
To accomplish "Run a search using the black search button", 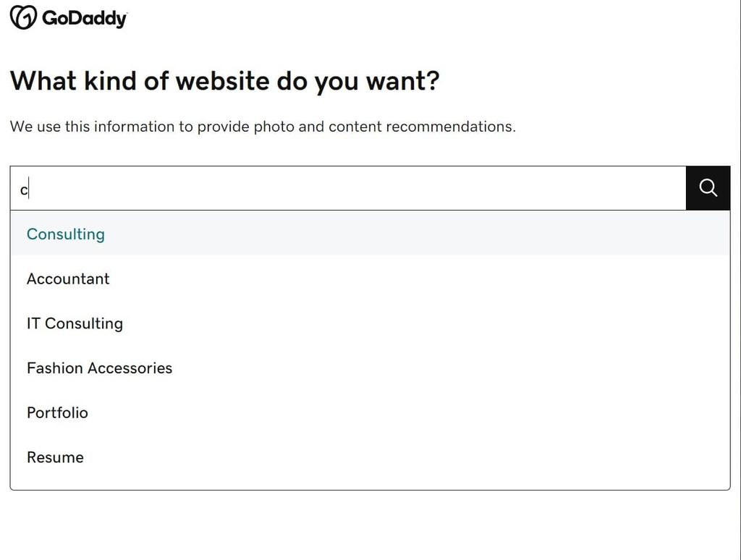I will click(x=707, y=188).
